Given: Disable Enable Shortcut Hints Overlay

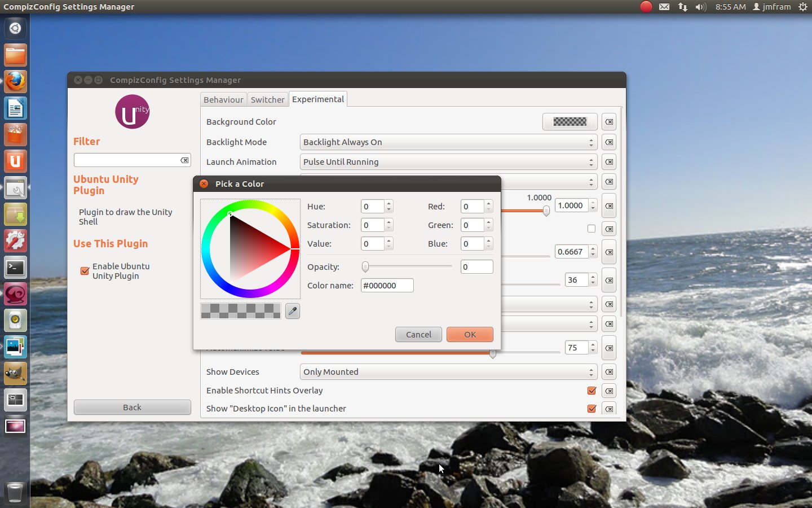Looking at the screenshot, I should (592, 391).
